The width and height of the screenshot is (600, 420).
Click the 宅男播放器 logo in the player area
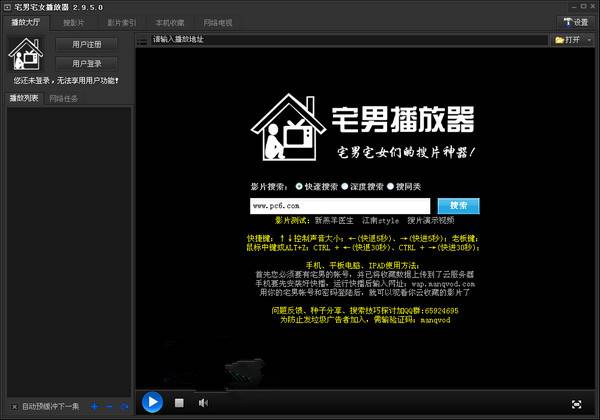(x=363, y=127)
